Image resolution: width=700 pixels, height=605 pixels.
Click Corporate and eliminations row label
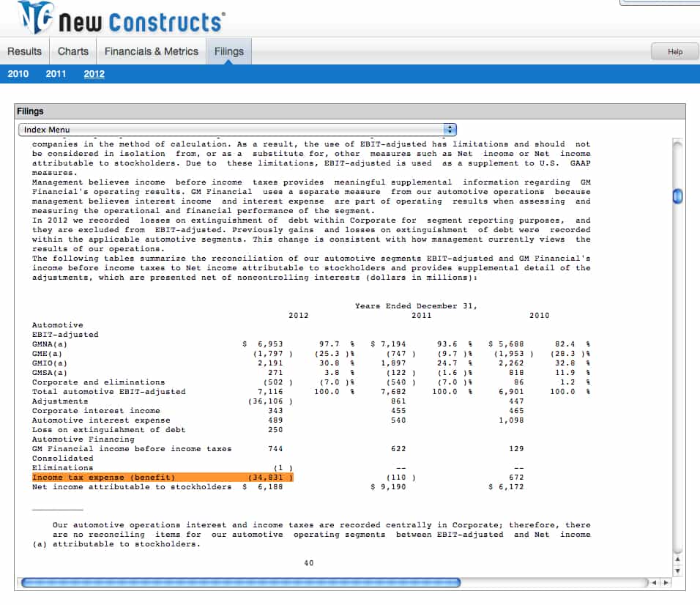[x=98, y=382]
